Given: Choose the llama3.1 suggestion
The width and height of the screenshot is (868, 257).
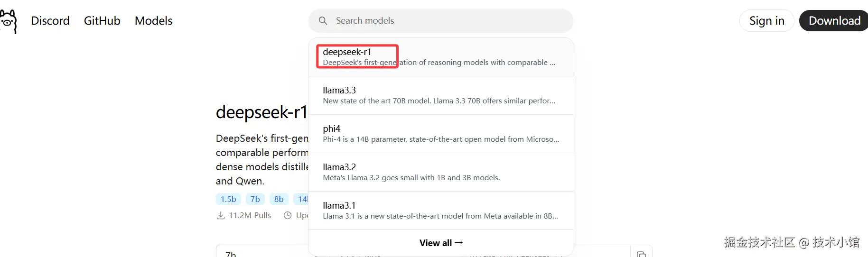Looking at the screenshot, I should coord(440,211).
